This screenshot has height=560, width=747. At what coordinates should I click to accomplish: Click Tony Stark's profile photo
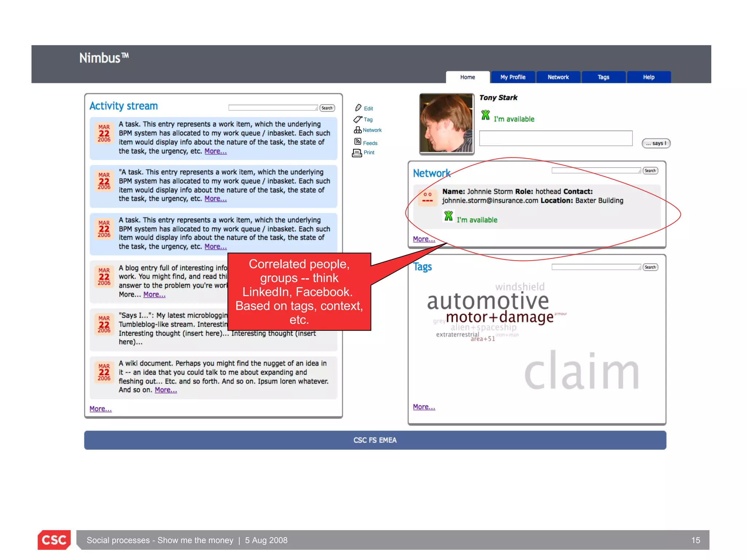point(446,124)
